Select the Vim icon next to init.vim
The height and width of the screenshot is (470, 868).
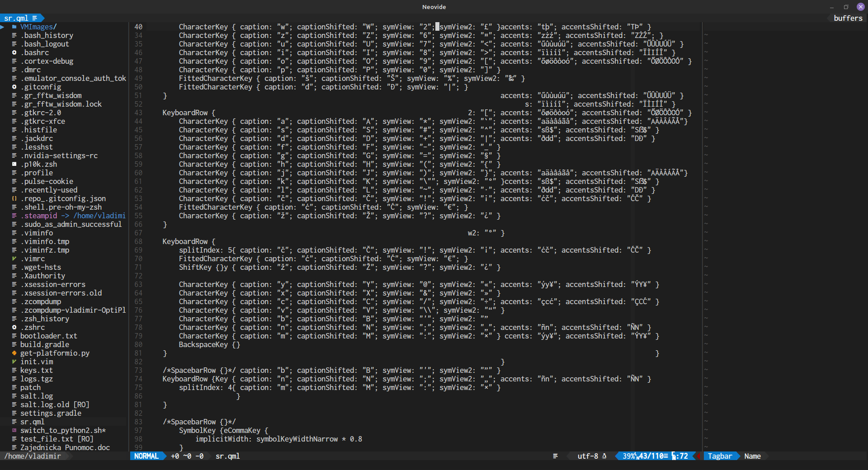(x=14, y=362)
